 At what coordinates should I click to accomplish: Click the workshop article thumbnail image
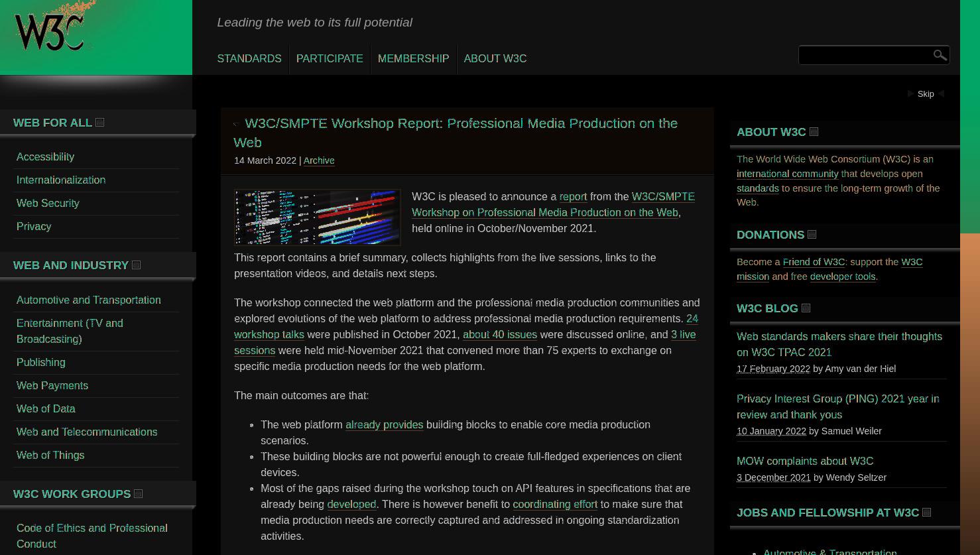tap(318, 217)
